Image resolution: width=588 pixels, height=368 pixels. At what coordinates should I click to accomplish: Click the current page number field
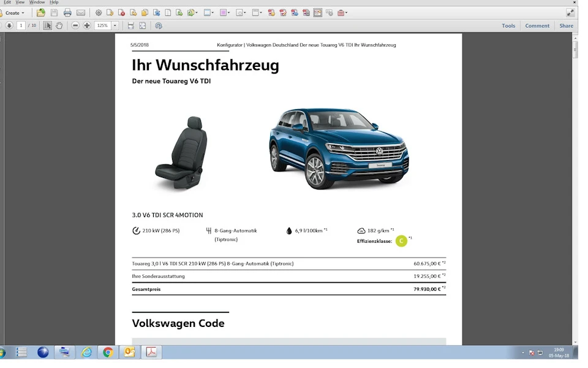click(21, 26)
